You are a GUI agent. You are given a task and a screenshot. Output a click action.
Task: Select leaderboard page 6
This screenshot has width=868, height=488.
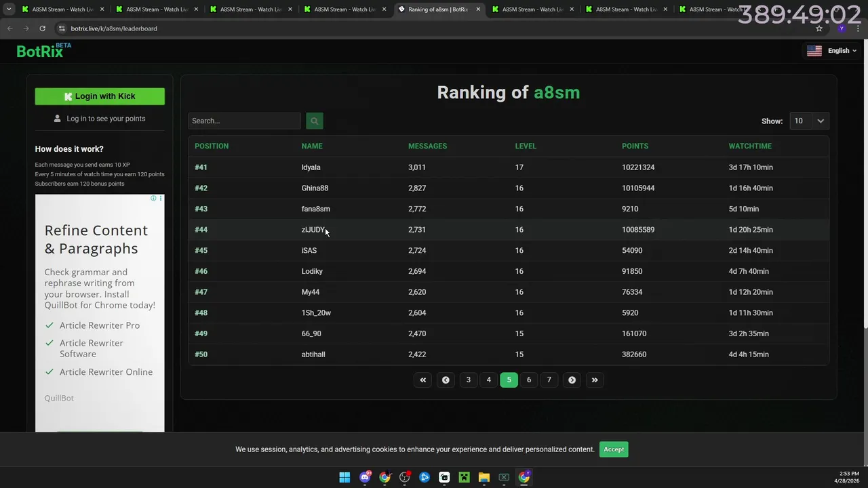point(529,380)
